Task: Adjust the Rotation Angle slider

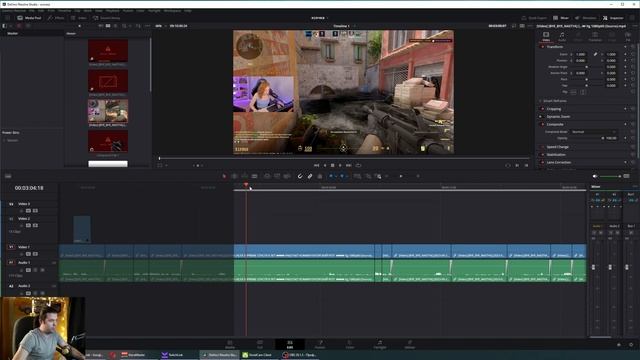Action: (587, 67)
